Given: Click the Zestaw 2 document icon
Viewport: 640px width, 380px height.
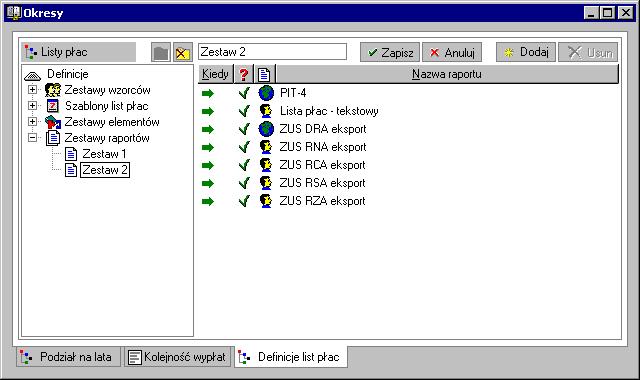Looking at the screenshot, I should click(x=71, y=170).
